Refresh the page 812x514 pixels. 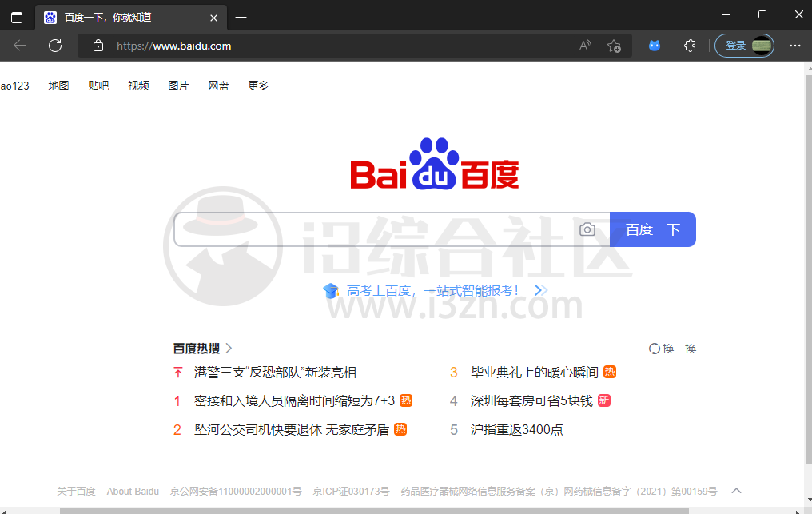[55, 46]
